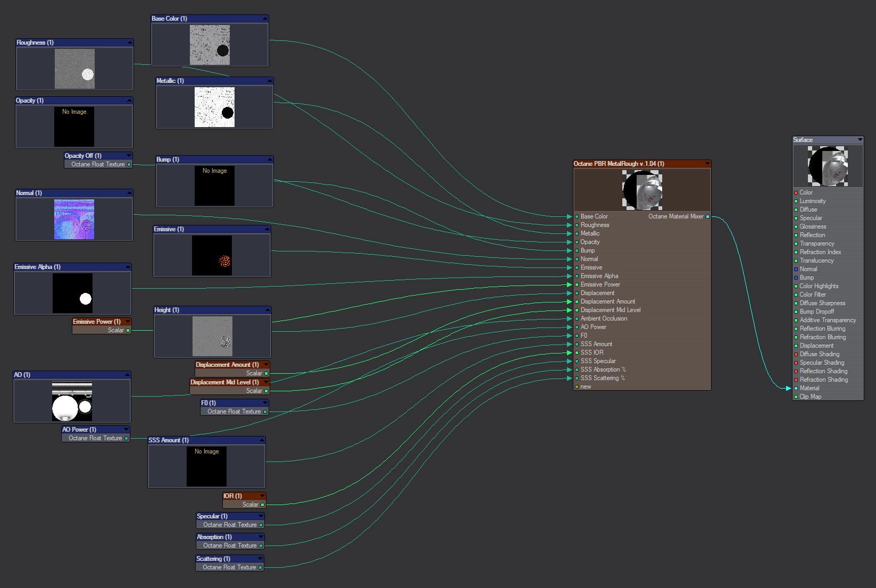Screen dimensions: 876x588
Task: Click the Color input on Surface node
Action: (796, 193)
